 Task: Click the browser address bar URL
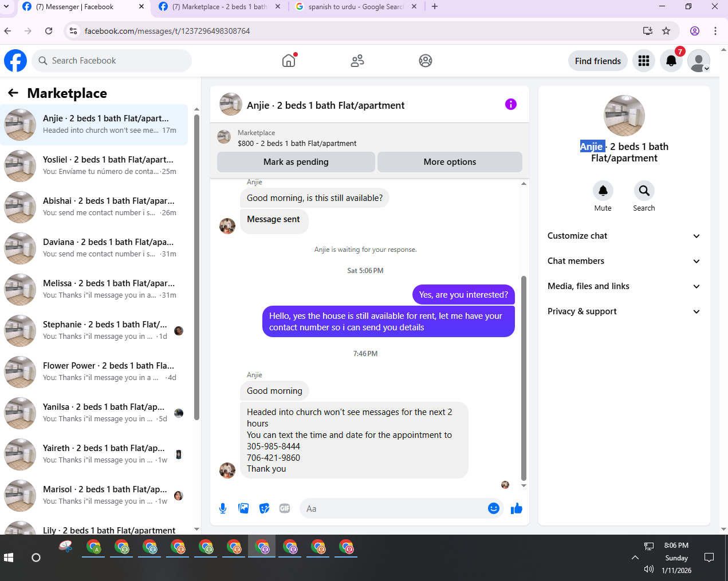click(x=167, y=31)
